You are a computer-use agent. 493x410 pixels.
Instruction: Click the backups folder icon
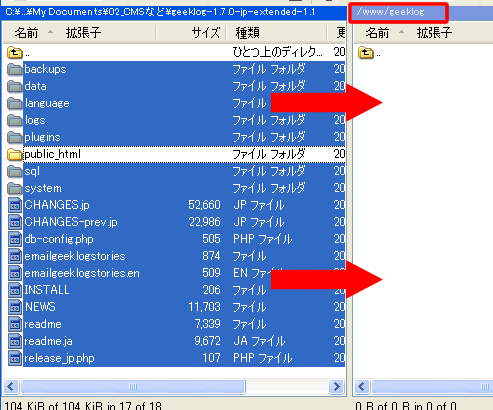14,69
